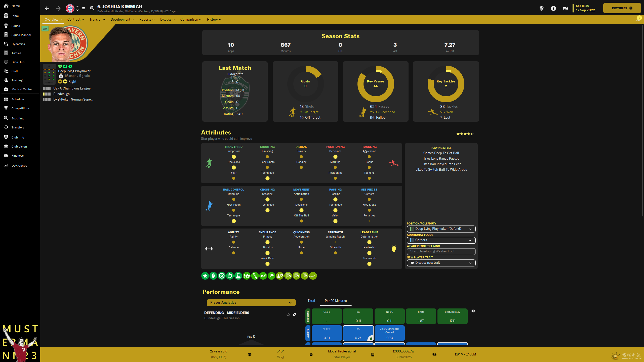The image size is (644, 362).
Task: Open the search magnifier icon
Action: click(92, 8)
